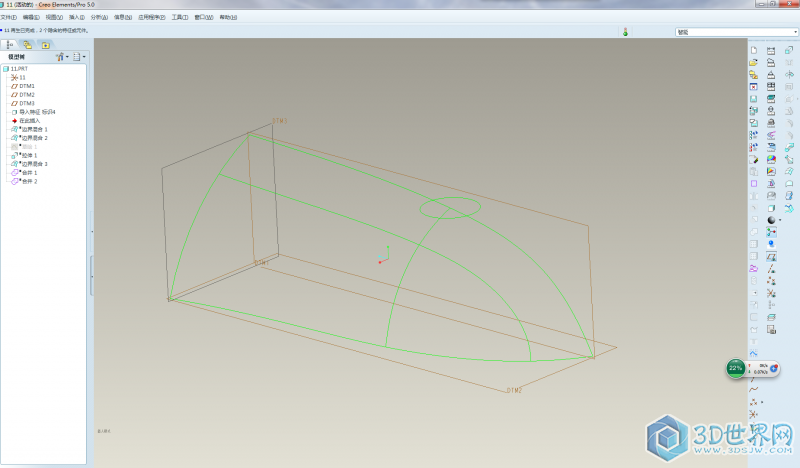
Task: Click the coordinate system triad in viewport
Action: (x=384, y=255)
